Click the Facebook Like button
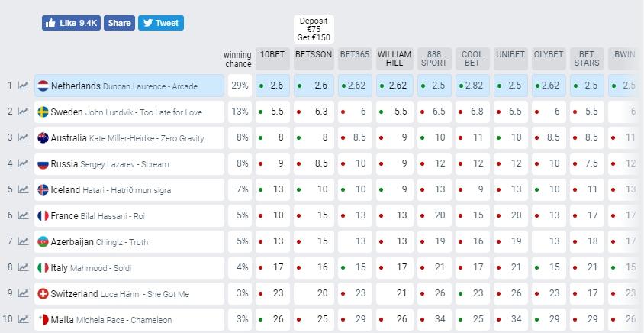644x333 pixels. (x=71, y=23)
